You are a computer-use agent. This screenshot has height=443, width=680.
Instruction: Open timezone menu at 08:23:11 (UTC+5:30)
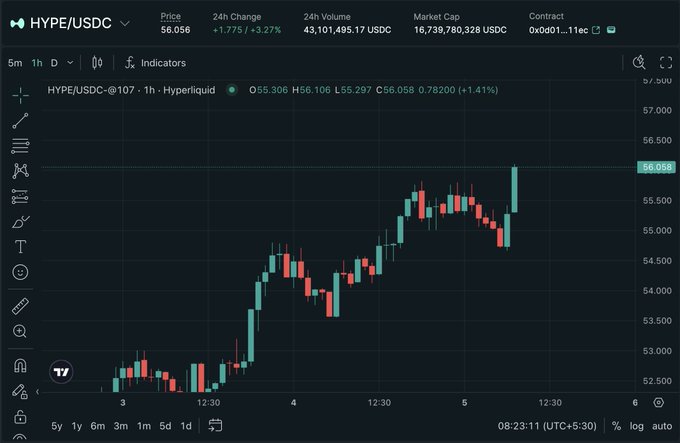[547, 426]
